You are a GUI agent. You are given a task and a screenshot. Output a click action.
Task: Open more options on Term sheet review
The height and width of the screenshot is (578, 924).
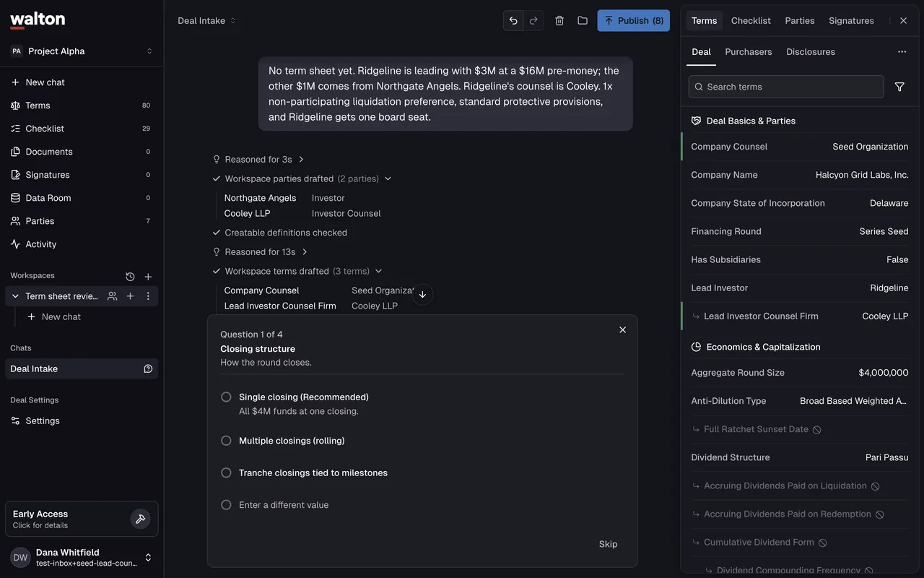click(x=148, y=296)
